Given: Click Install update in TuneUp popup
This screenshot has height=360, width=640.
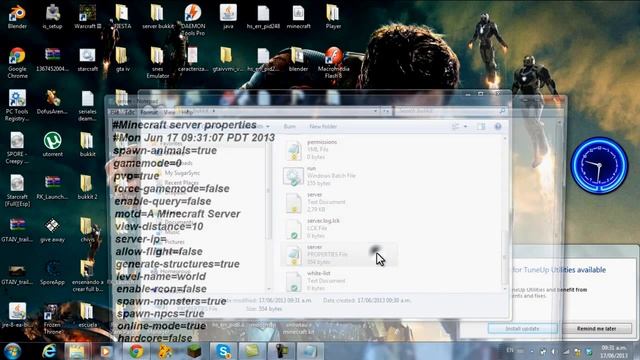Looking at the screenshot, I should [x=522, y=329].
